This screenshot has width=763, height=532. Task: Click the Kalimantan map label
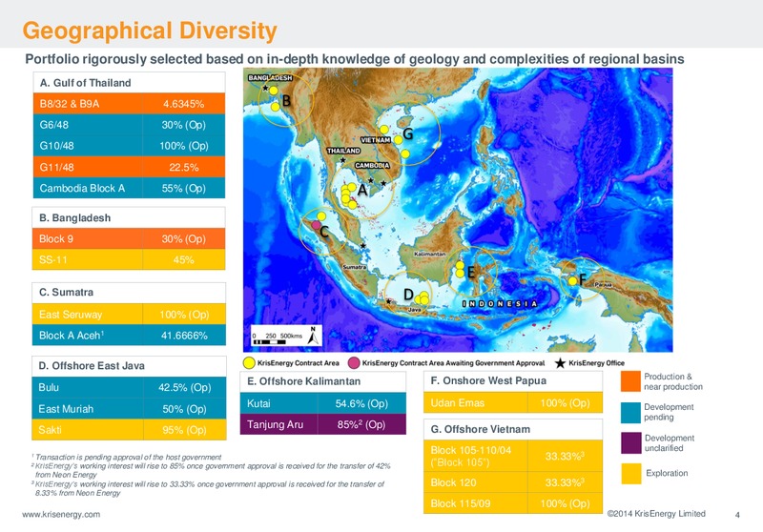(x=430, y=254)
